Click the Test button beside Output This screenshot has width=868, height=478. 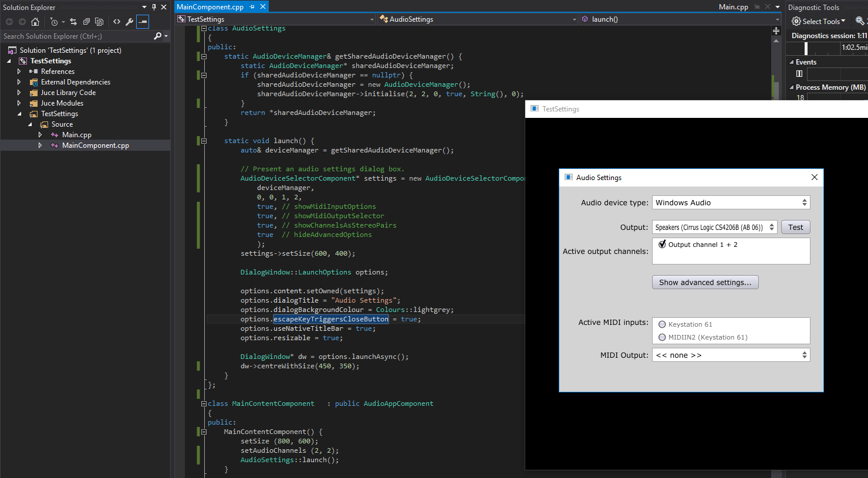[x=795, y=227]
